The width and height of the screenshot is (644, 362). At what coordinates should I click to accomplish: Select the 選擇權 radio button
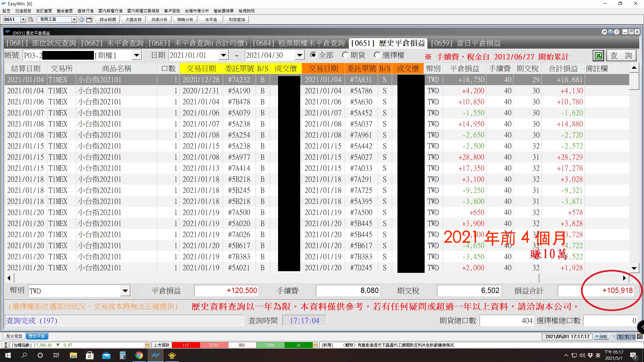coord(377,55)
